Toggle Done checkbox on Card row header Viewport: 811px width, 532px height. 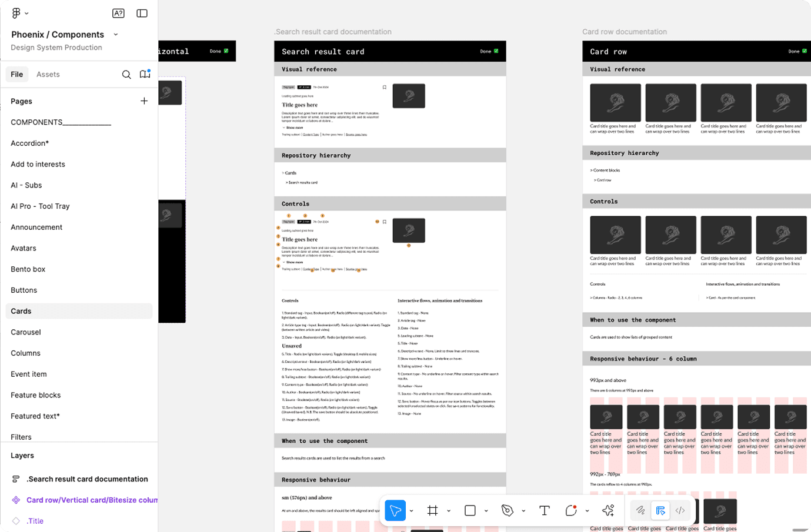(805, 51)
